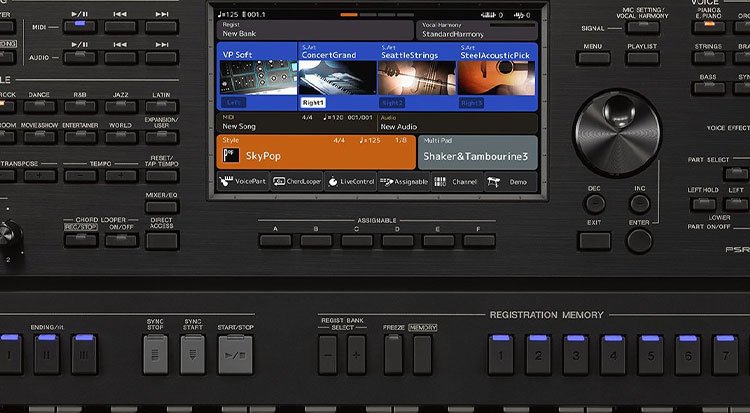This screenshot has height=413, width=750.
Task: Tap the tempo readout ♩=125 at top
Action: coord(228,14)
